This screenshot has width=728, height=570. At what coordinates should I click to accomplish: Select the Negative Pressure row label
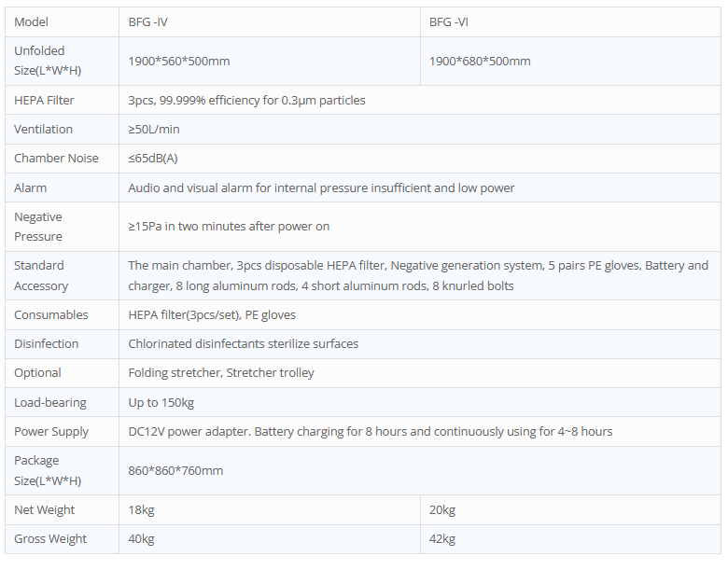click(38, 227)
